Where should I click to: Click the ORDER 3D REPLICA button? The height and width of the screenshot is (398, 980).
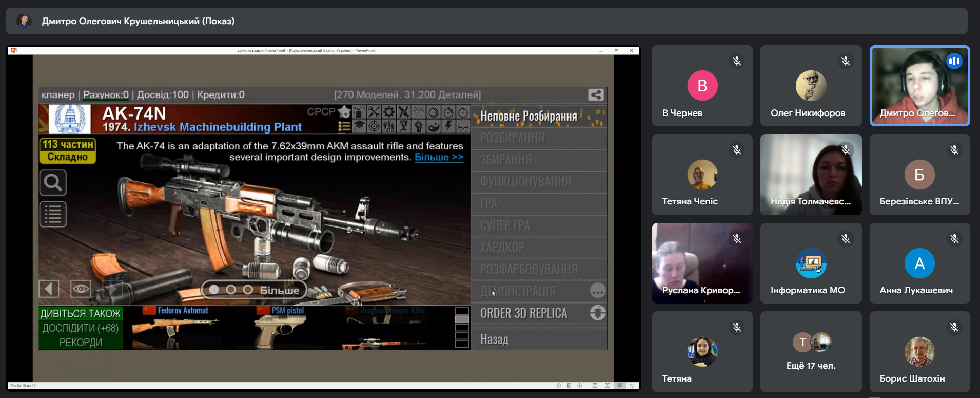(524, 313)
